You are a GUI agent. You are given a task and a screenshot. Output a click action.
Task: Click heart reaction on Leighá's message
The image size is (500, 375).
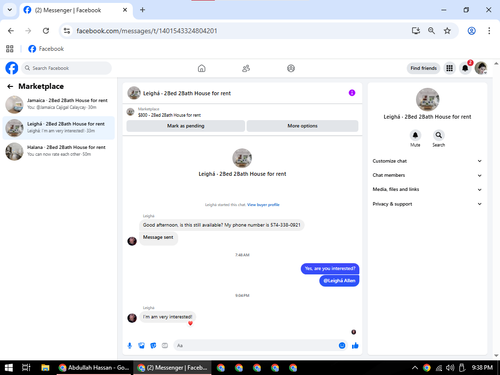coord(190,323)
